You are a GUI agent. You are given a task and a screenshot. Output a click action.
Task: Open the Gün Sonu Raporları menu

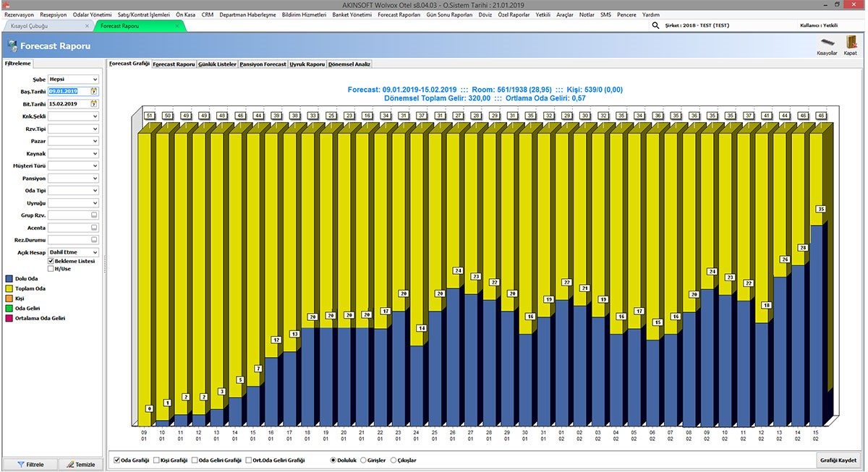pyautogui.click(x=451, y=14)
